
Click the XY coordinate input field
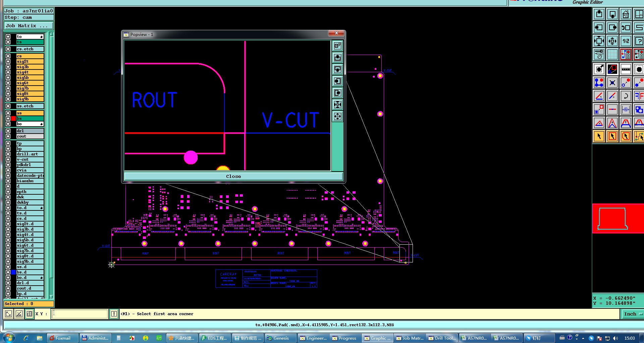[x=80, y=314]
